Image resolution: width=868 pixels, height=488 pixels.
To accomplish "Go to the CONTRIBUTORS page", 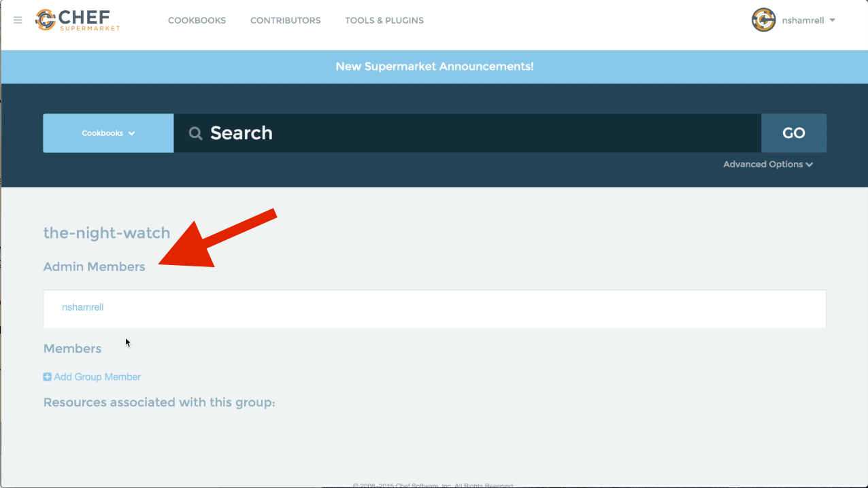I will coord(285,20).
